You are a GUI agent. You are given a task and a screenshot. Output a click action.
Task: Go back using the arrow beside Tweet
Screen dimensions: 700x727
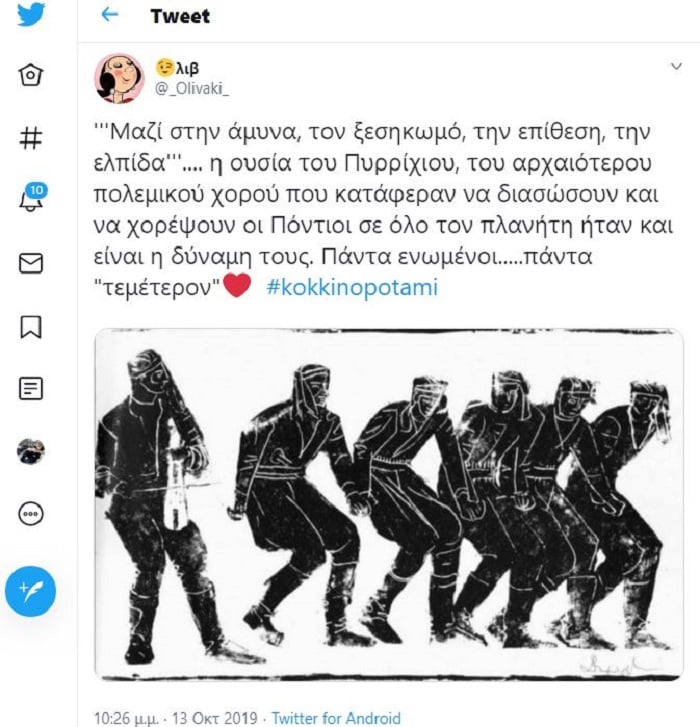tap(109, 15)
